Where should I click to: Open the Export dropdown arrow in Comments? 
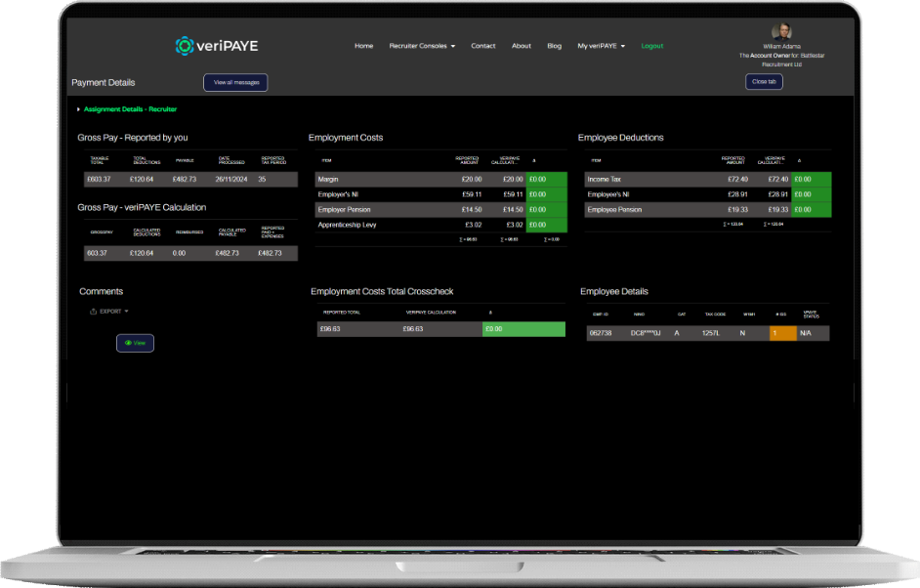click(126, 312)
